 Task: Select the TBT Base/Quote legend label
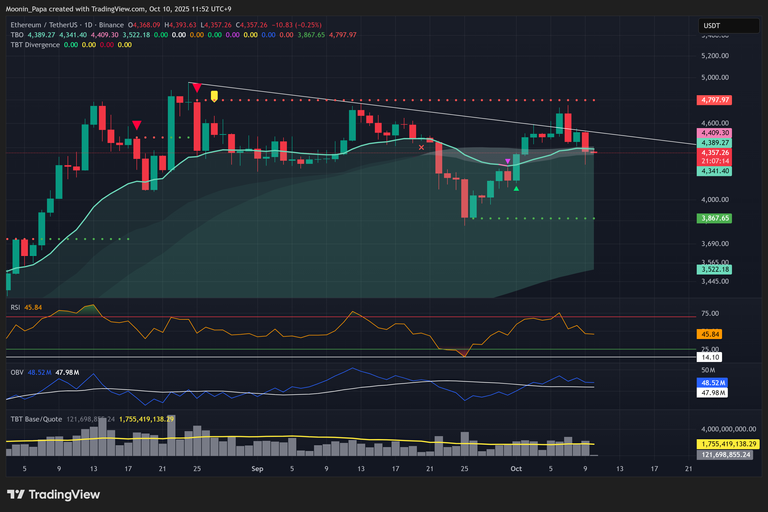(x=38, y=419)
